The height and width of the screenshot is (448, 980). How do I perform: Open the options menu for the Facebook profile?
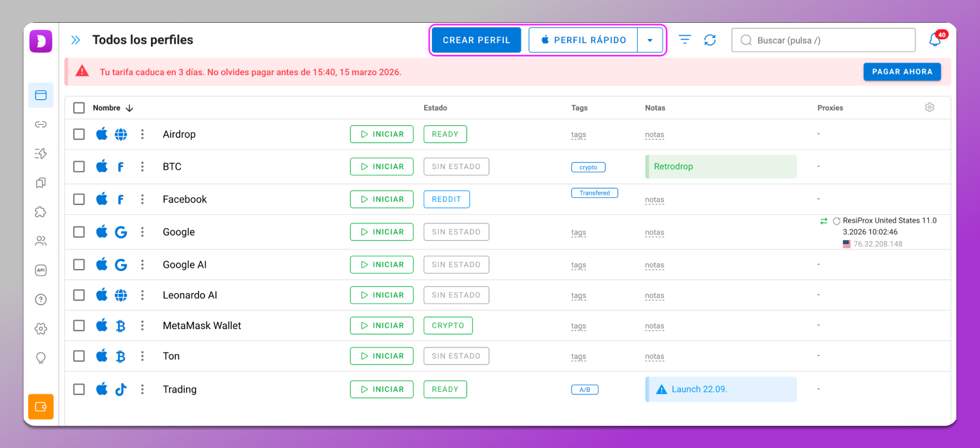click(142, 199)
